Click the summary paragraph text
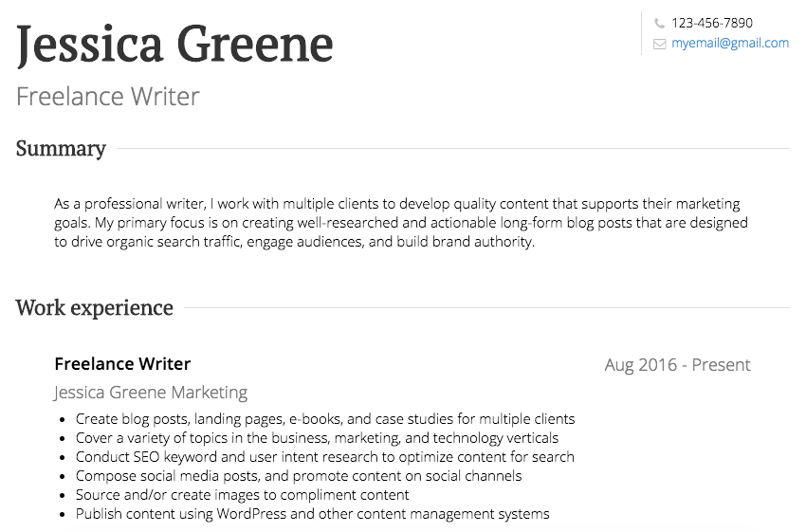806x532 pixels. click(x=401, y=223)
